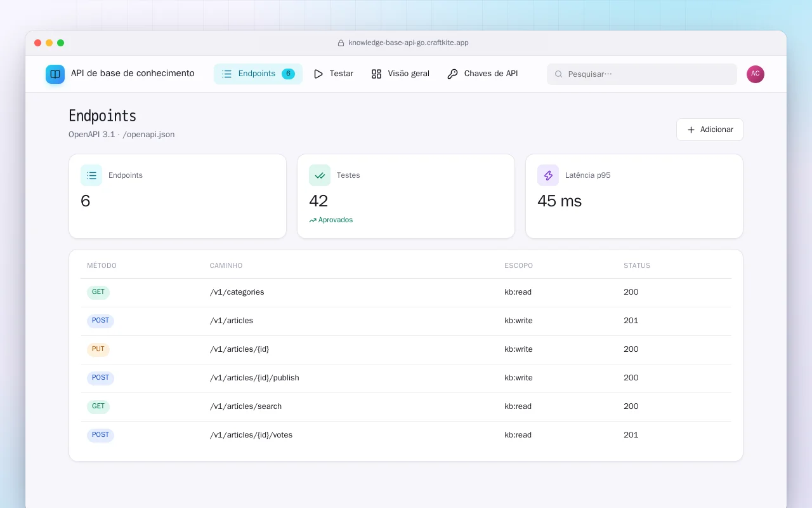Image resolution: width=812 pixels, height=508 pixels.
Task: Click the Endpoints list icon in nav
Action: [226, 74]
